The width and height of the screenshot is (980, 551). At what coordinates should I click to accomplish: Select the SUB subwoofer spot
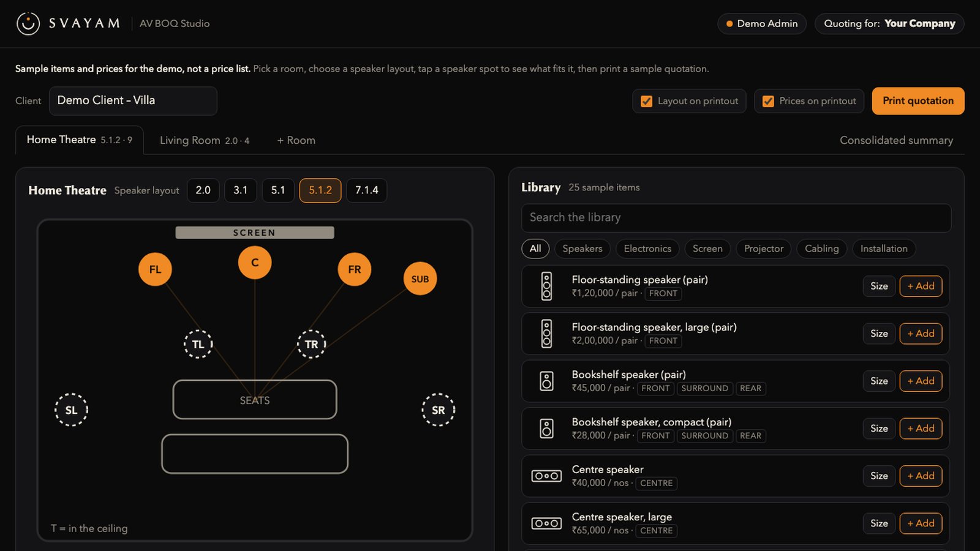coord(420,279)
